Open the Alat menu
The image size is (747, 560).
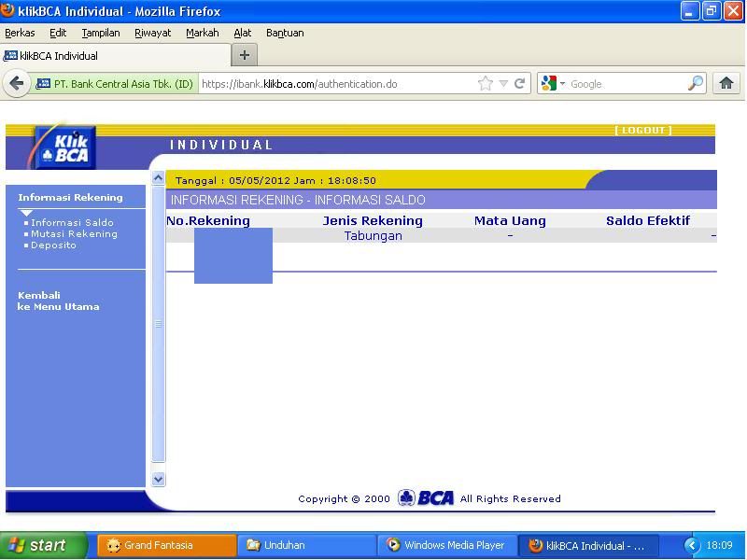point(243,33)
